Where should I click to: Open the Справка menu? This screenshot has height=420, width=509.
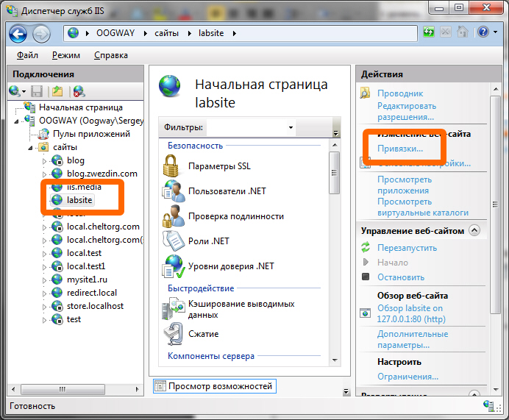coord(110,55)
